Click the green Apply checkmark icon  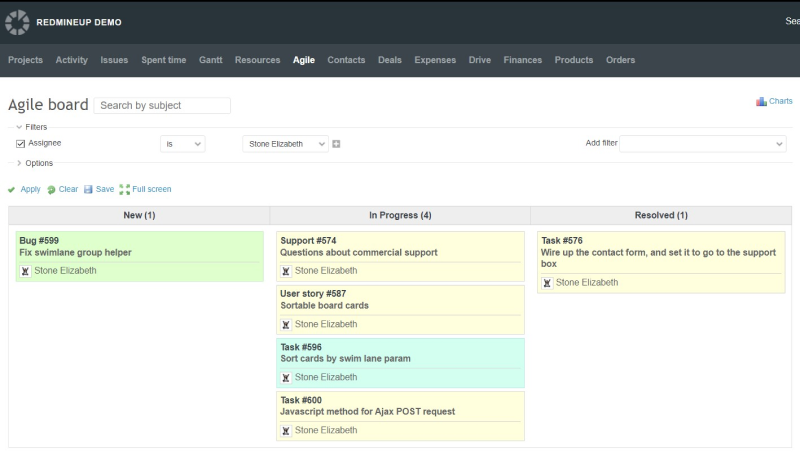pyautogui.click(x=12, y=190)
